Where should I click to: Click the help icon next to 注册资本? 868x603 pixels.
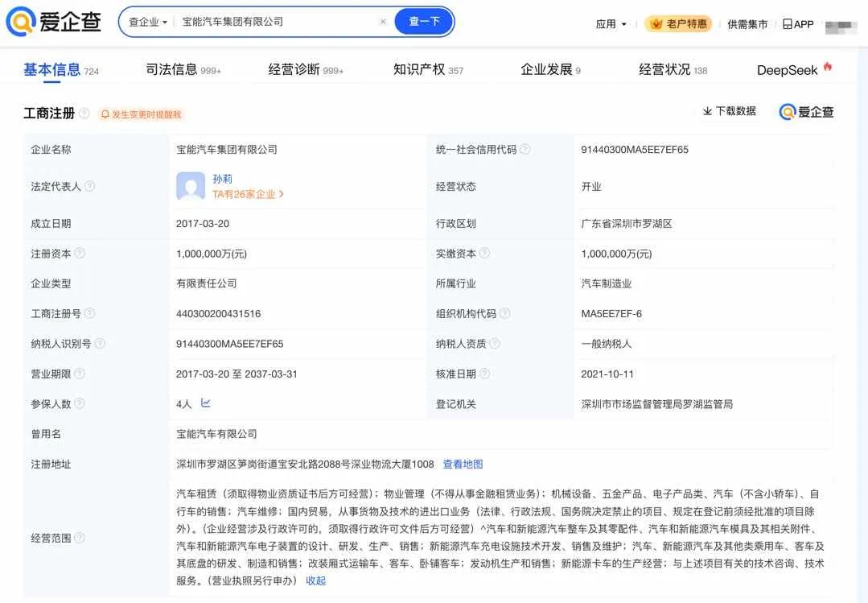tap(80, 254)
